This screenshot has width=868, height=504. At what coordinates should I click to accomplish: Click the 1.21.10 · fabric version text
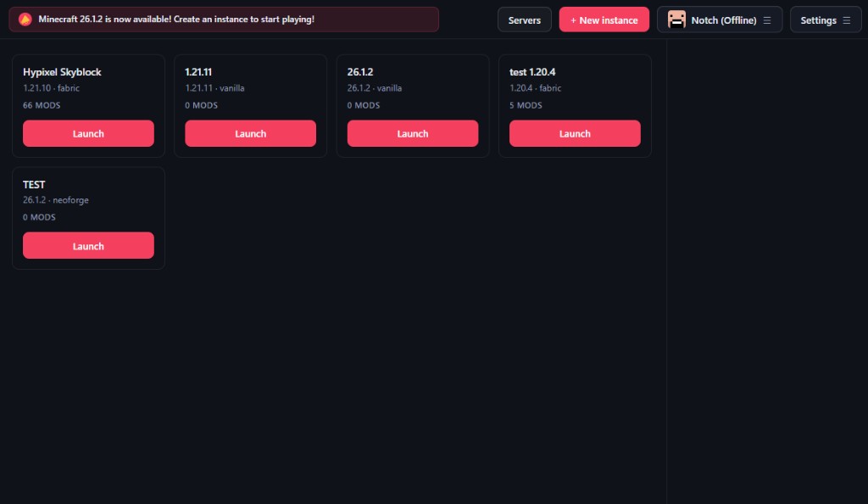tap(51, 88)
